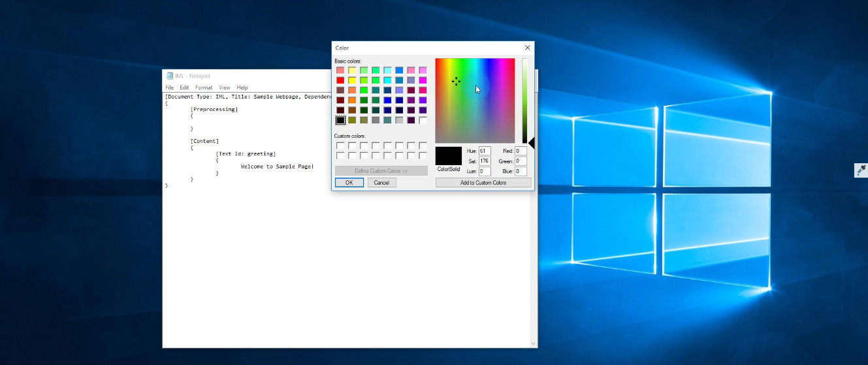Click the Lum input field

(x=485, y=172)
